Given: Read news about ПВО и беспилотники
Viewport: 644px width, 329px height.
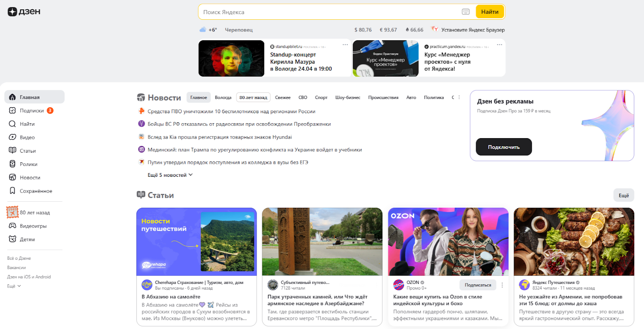Looking at the screenshot, I should (231, 112).
